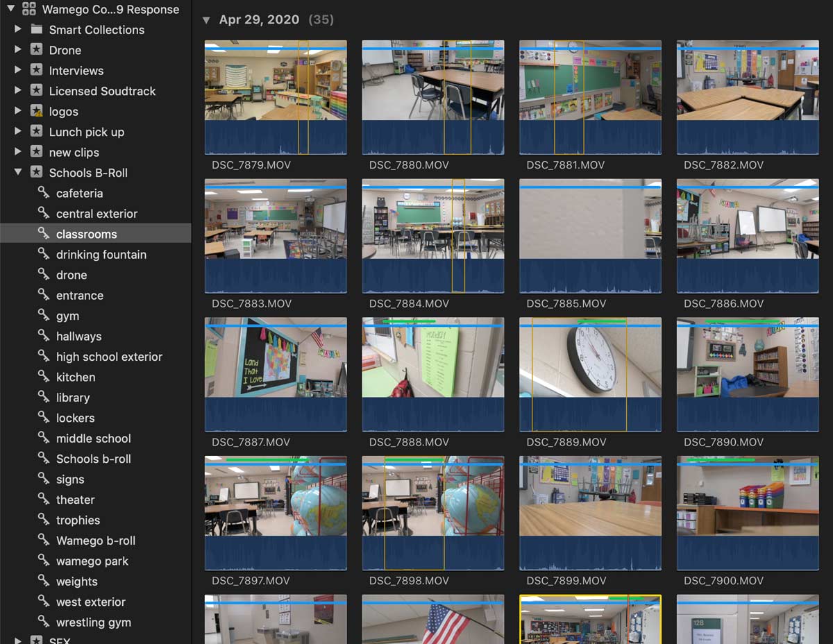Click the star icon beside Licensed Soudtrack
Viewport: 833px width, 644px height.
click(x=37, y=91)
